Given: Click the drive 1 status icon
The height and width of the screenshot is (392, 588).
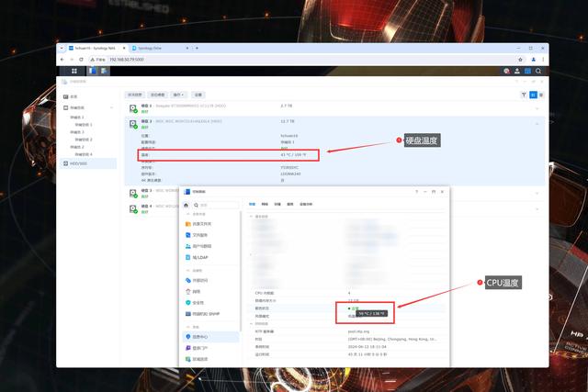Looking at the screenshot, I should click(133, 108).
